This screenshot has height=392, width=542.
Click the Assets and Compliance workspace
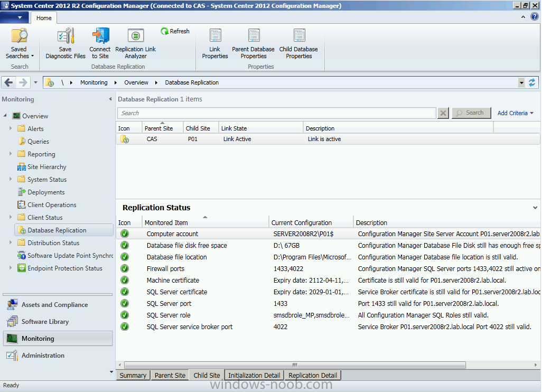click(x=58, y=304)
